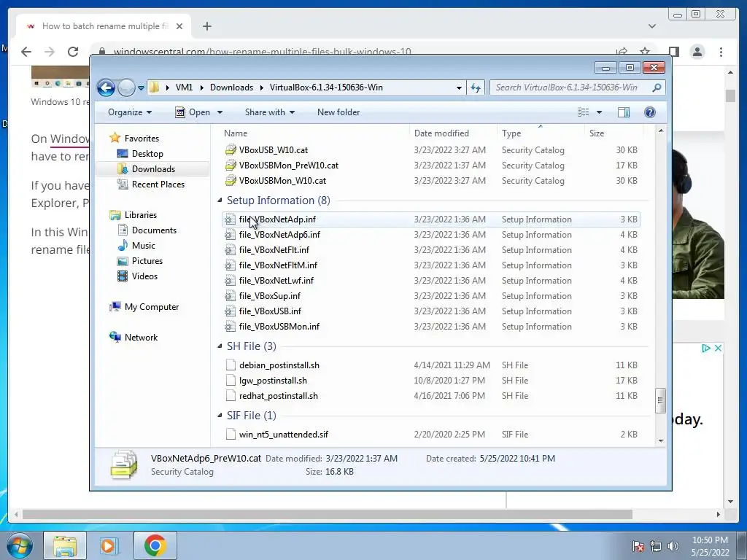Click the Explorer file list scrollbar thumb

pyautogui.click(x=660, y=400)
